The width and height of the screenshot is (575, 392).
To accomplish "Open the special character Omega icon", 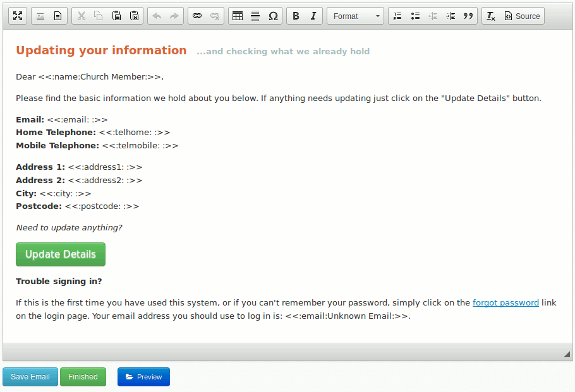I will tap(273, 16).
